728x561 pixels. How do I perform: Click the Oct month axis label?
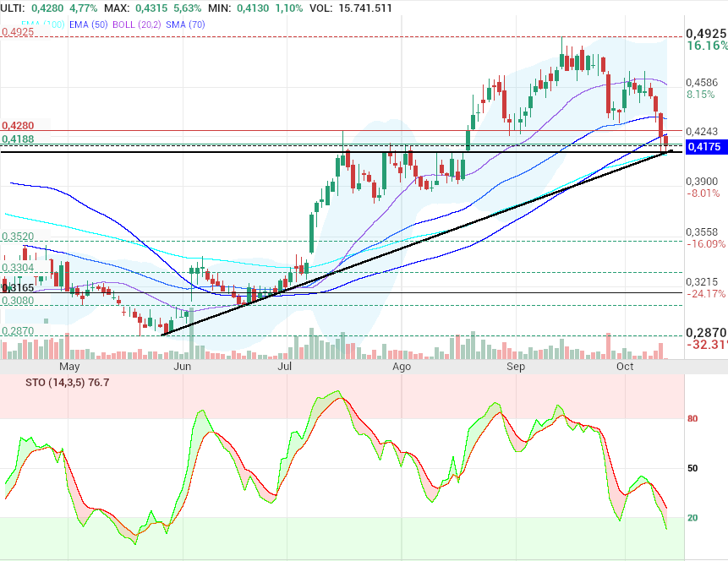(x=625, y=368)
